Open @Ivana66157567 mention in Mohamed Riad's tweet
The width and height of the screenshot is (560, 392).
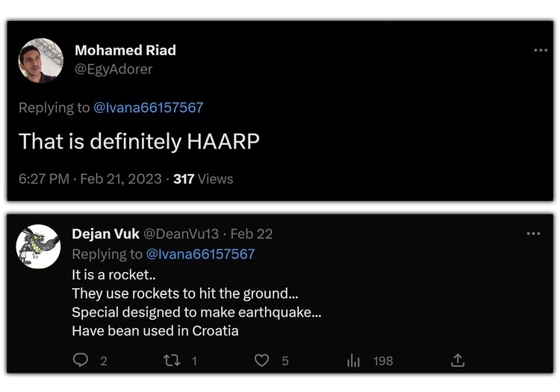pyautogui.click(x=148, y=108)
